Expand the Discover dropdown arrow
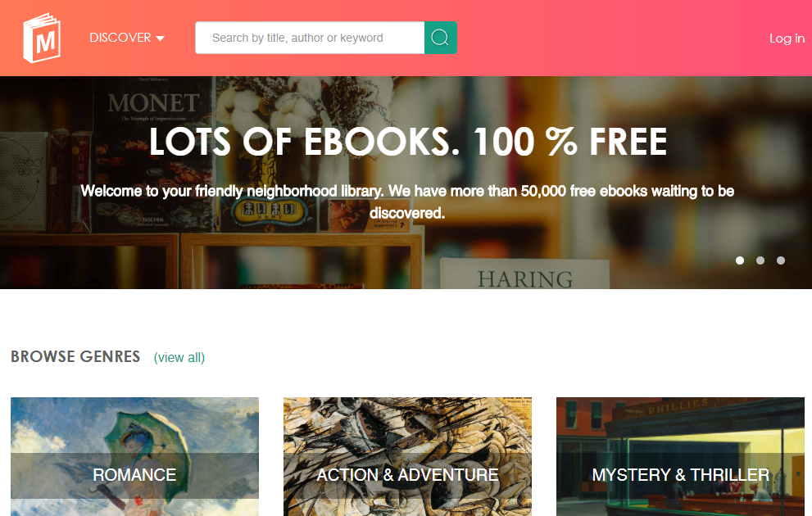The width and height of the screenshot is (812, 516). (160, 38)
